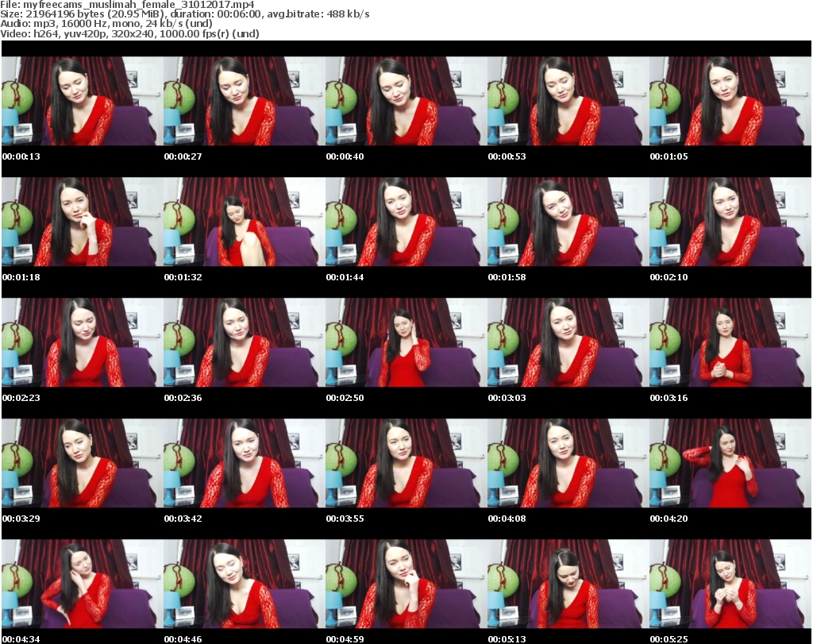813x644 pixels.
Task: Click the thumbnail timestamped 00:04:20
Action: tap(730, 463)
